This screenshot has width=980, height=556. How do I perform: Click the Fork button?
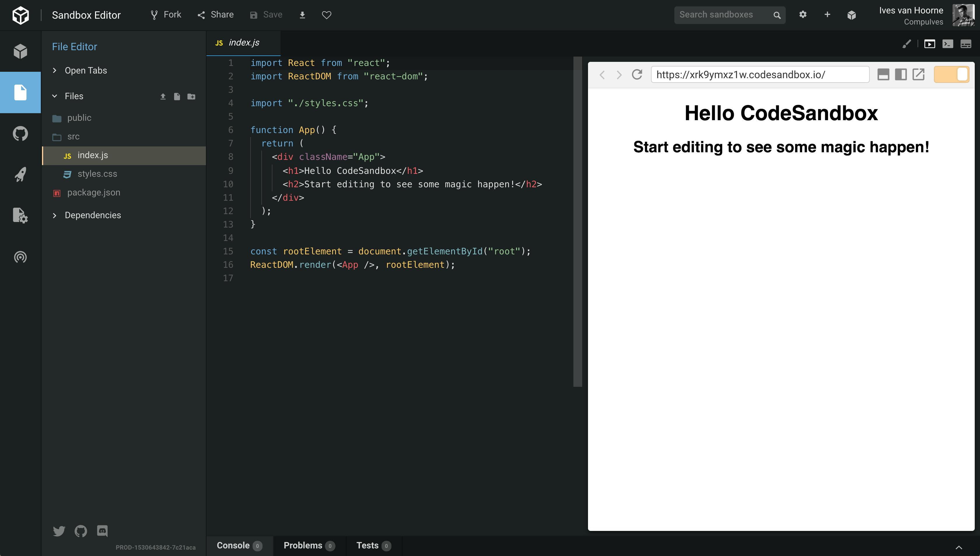click(166, 15)
